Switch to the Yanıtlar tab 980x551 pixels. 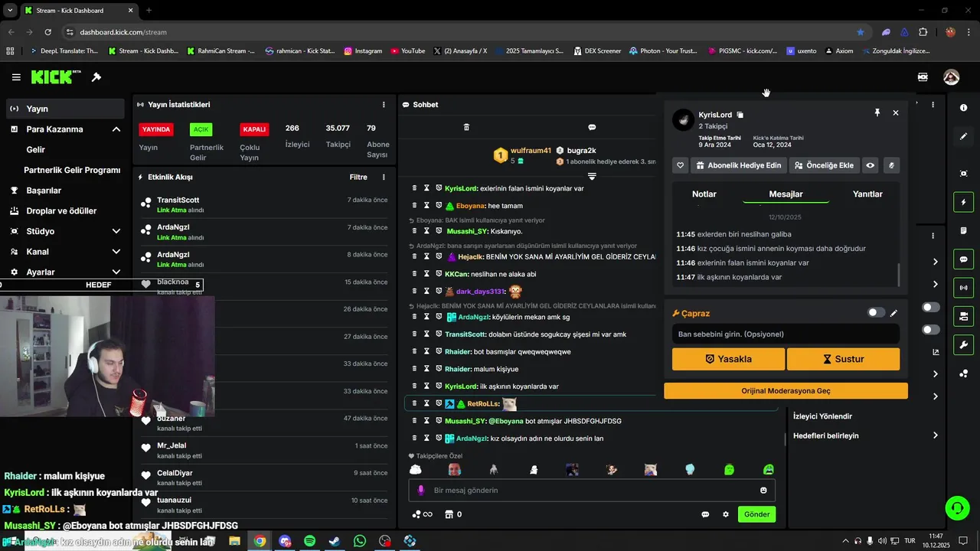click(867, 194)
